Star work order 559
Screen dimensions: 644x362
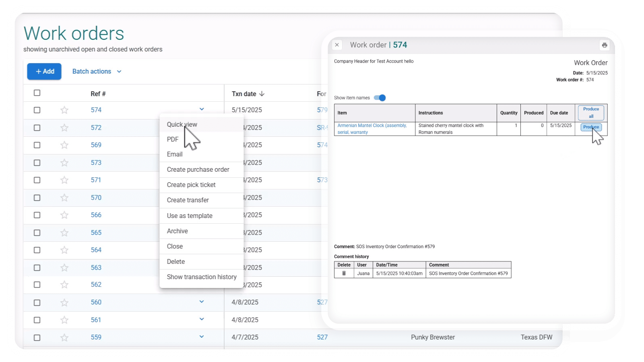(64, 337)
